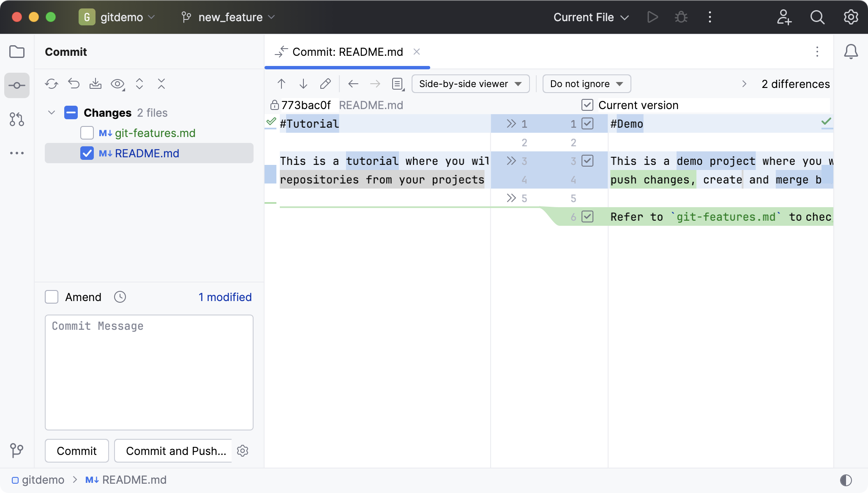Rollback changes using the undo arrow icon

tap(74, 84)
